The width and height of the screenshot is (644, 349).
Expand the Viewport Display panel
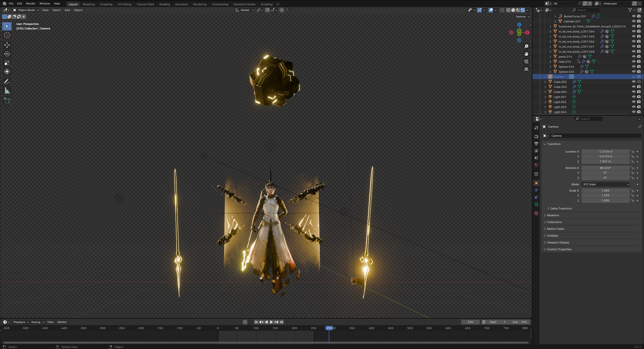tap(558, 242)
